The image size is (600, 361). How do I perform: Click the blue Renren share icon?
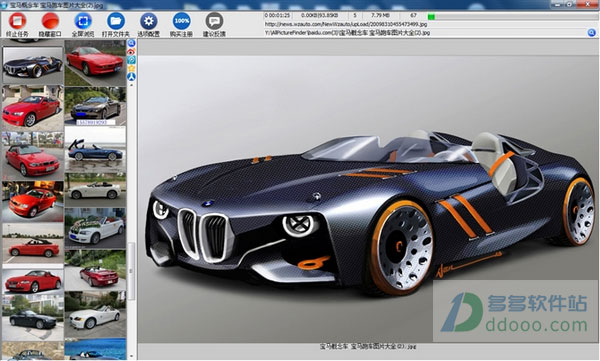[x=131, y=77]
